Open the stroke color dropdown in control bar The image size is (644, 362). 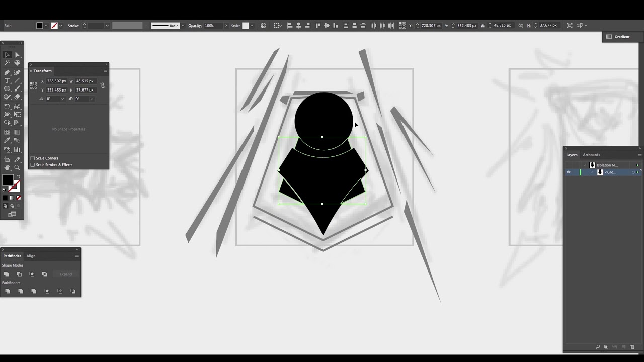point(61,26)
